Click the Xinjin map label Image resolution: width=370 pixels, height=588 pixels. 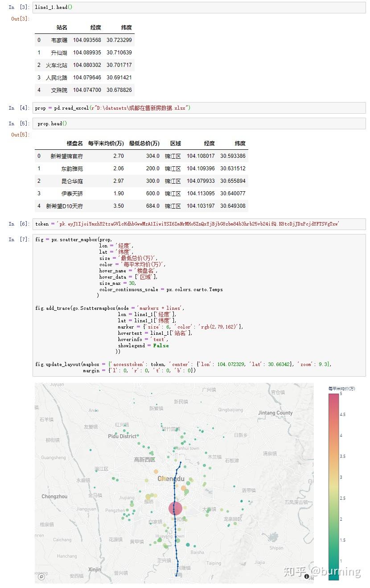point(95,569)
